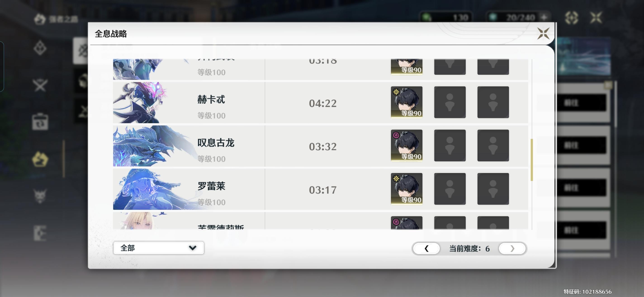
Task: Select empty second team slot in 赫卡忒 row
Action: click(450, 102)
